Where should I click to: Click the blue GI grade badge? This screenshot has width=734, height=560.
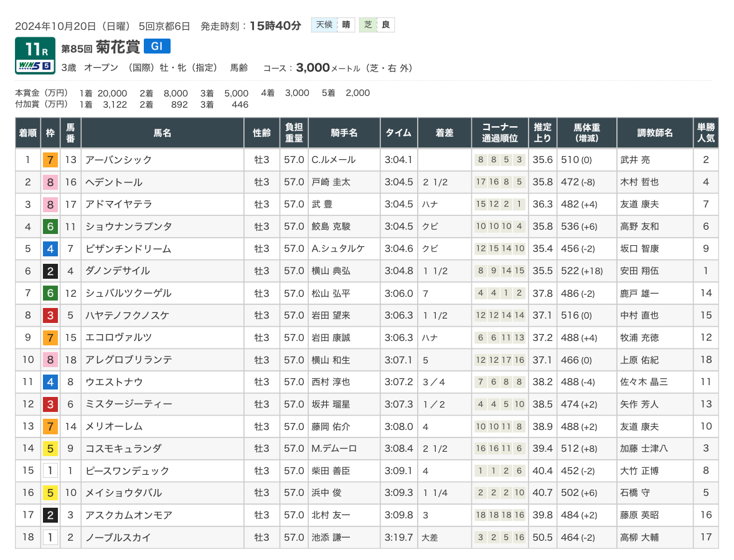[157, 46]
